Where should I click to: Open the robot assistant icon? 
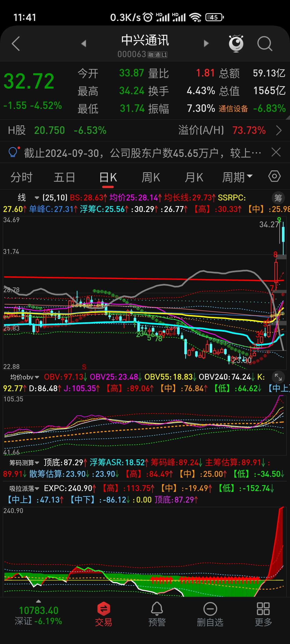click(x=236, y=43)
